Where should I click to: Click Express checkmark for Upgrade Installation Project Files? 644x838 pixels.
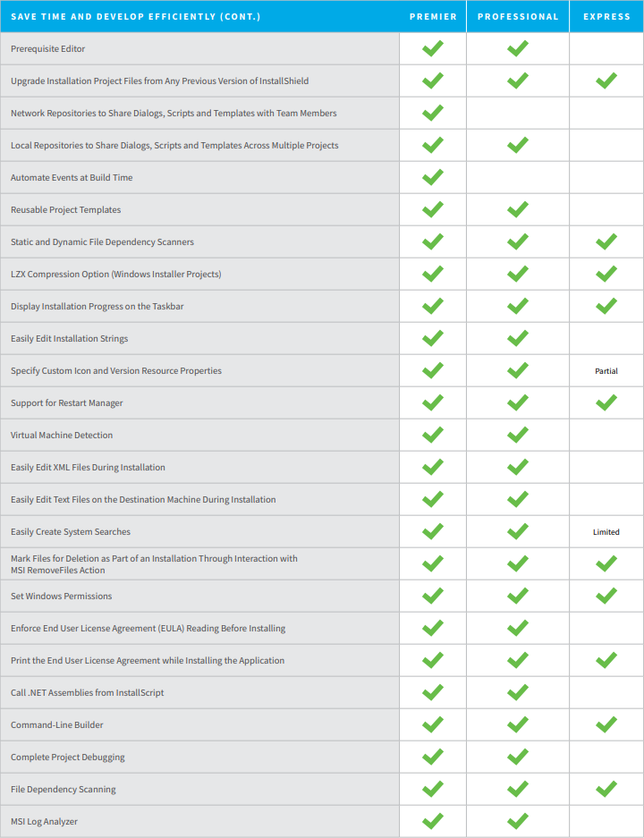pyautogui.click(x=606, y=80)
